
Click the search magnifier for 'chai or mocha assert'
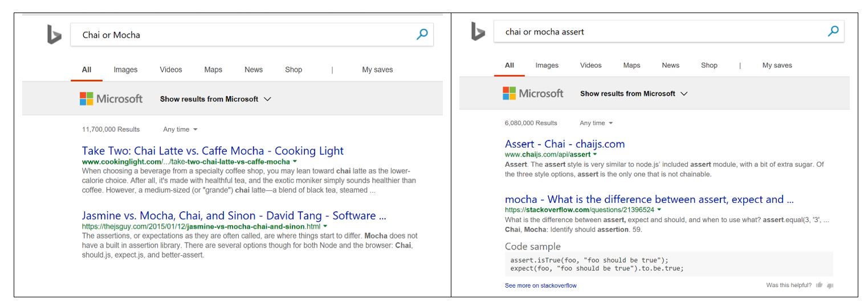click(x=833, y=31)
